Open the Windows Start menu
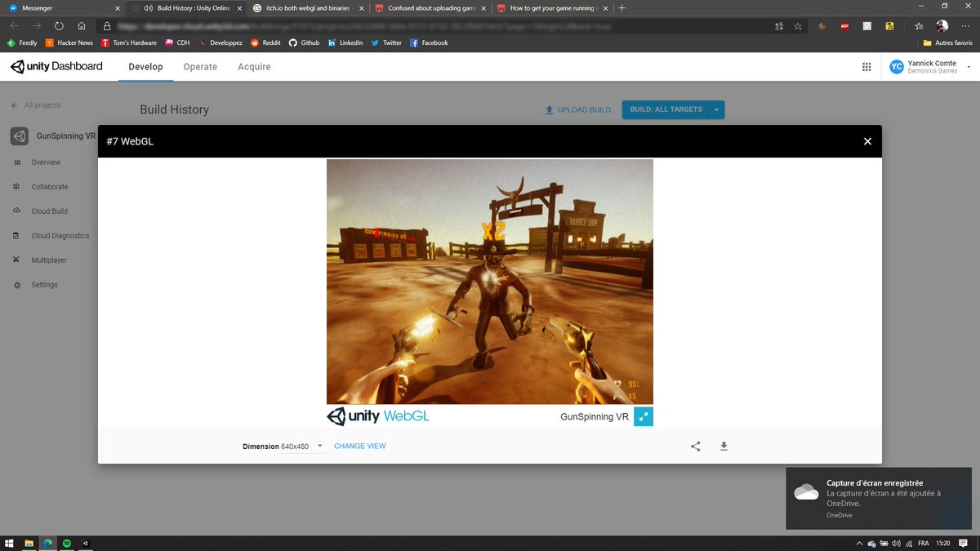Image resolution: width=980 pixels, height=551 pixels. coord(10,543)
